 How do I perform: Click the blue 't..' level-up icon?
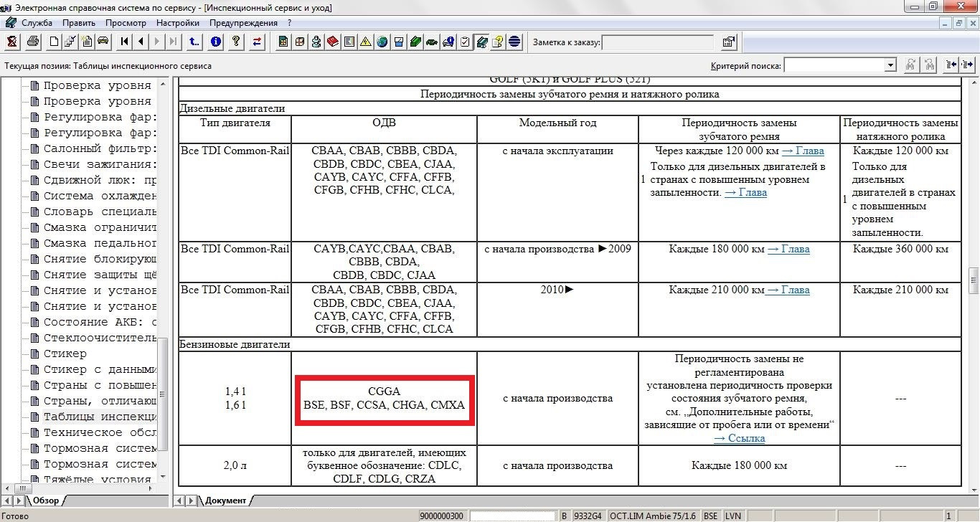point(194,42)
